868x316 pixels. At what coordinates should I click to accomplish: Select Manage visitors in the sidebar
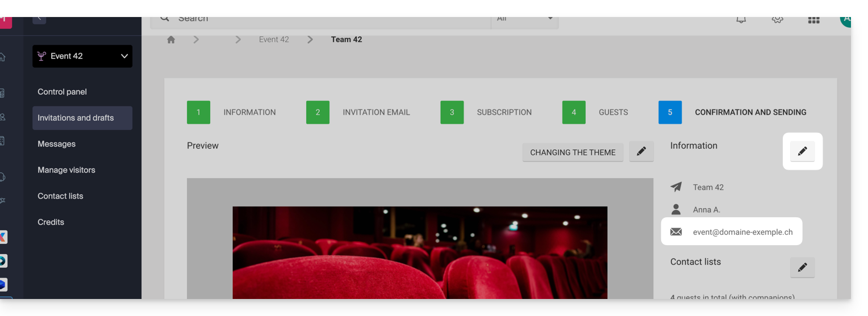(x=66, y=170)
